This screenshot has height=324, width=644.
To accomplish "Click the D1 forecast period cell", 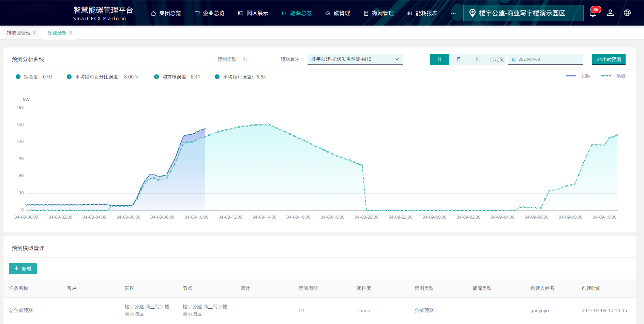I will (301, 310).
